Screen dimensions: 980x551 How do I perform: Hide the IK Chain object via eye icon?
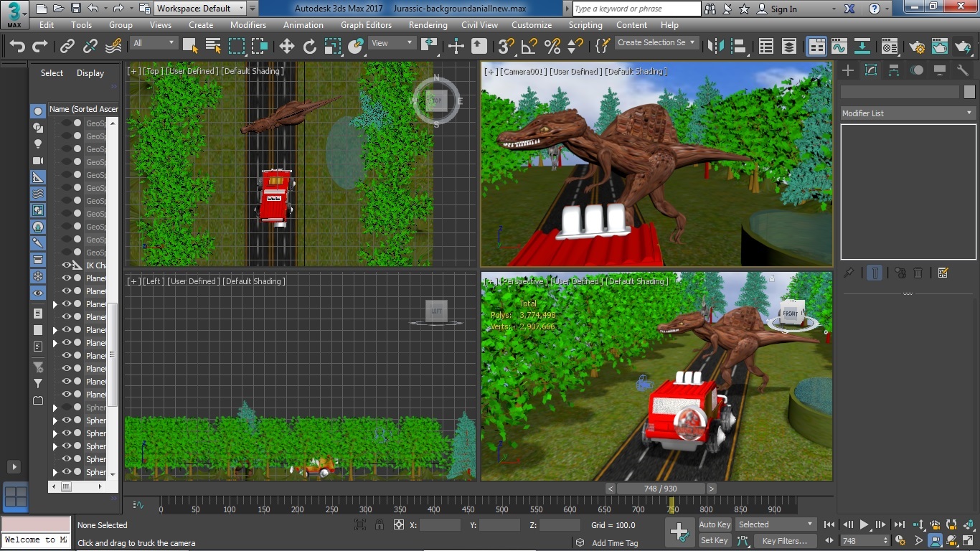click(67, 265)
